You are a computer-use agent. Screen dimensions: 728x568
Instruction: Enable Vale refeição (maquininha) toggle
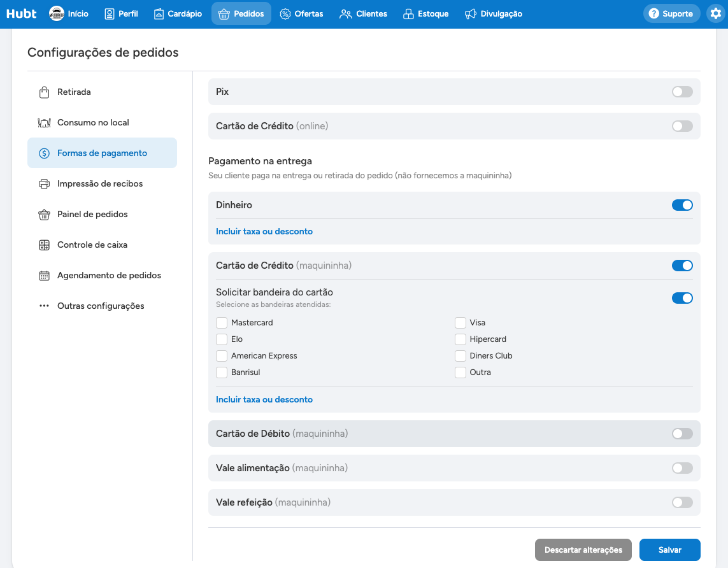[682, 502]
